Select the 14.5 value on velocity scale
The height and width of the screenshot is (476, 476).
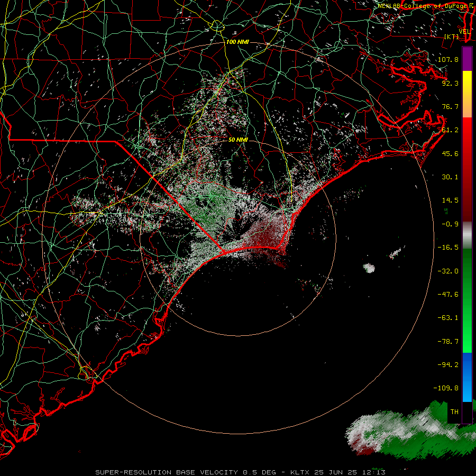click(x=450, y=200)
